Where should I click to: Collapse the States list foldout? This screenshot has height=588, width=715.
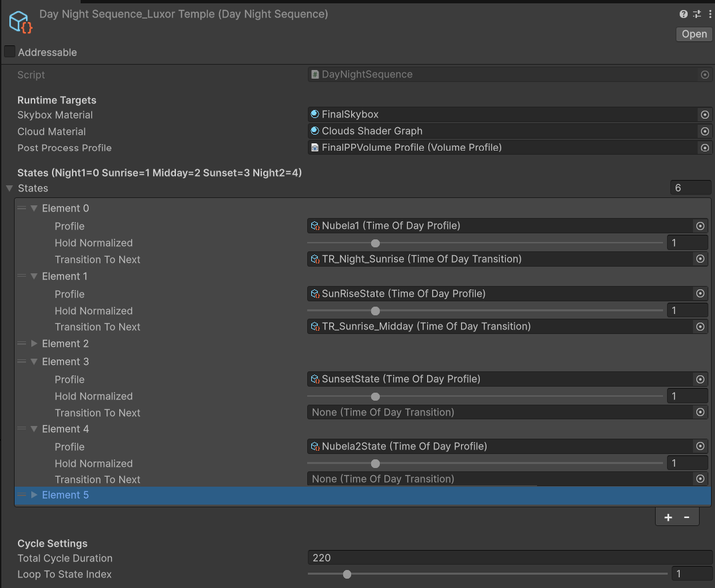[9, 188]
